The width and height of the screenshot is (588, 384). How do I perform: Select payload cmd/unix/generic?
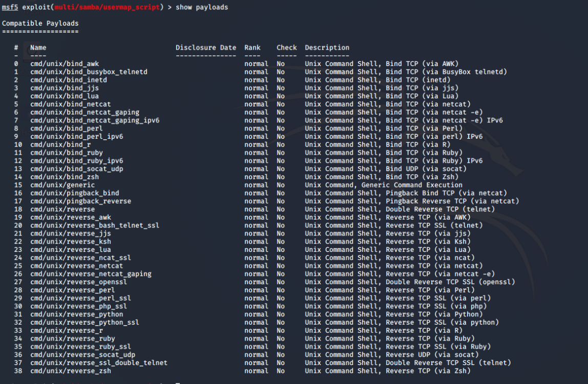point(62,185)
